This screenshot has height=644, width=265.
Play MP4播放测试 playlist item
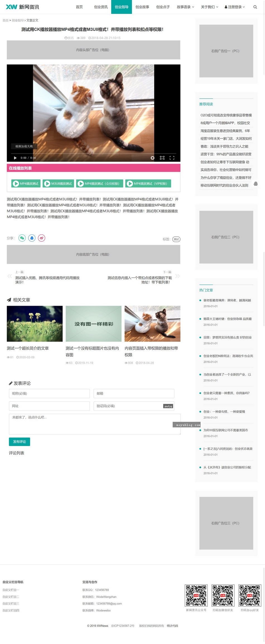click(26, 183)
